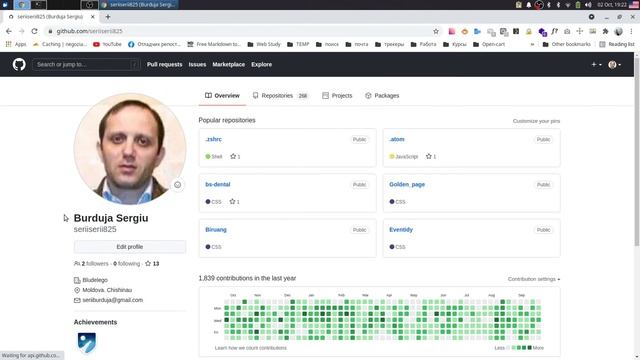Open a new browser tab with plus

coord(108,17)
